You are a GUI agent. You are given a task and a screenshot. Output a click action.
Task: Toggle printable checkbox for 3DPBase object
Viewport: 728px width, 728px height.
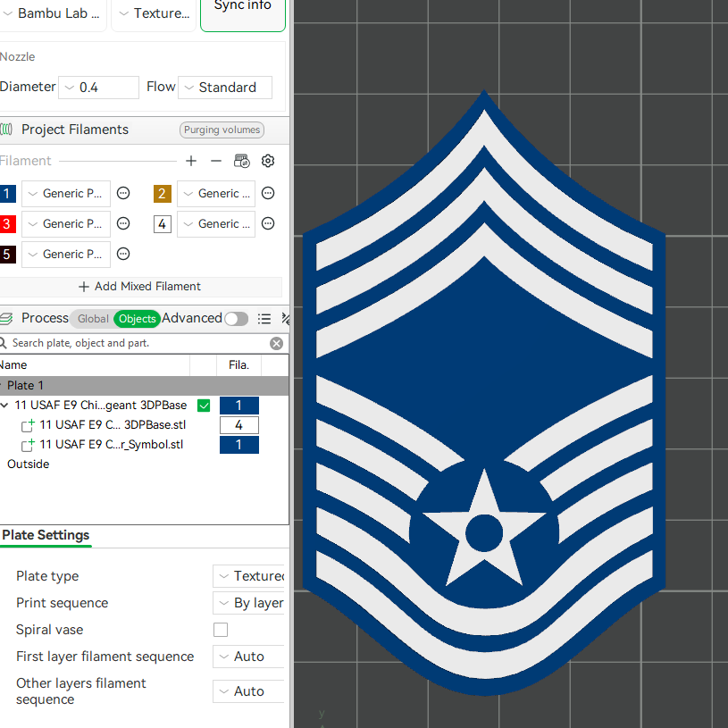click(204, 406)
